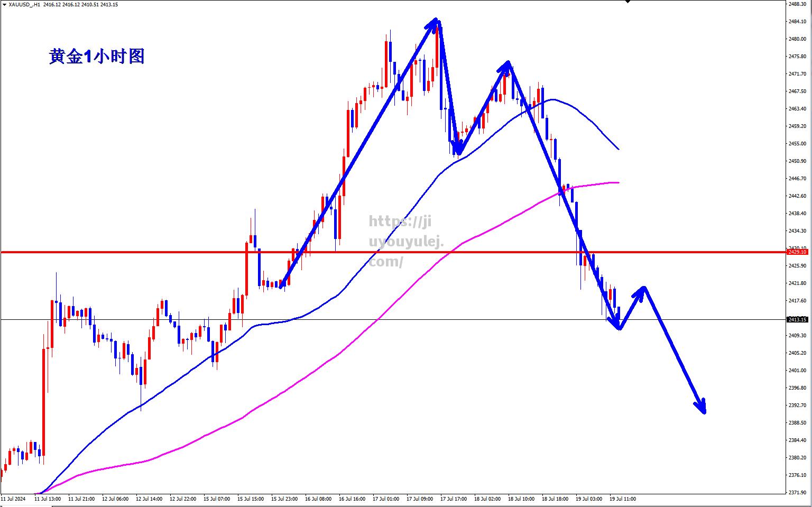This screenshot has width=812, height=507.
Task: Click the 17 Jul 17:00 time label
Action: click(454, 499)
